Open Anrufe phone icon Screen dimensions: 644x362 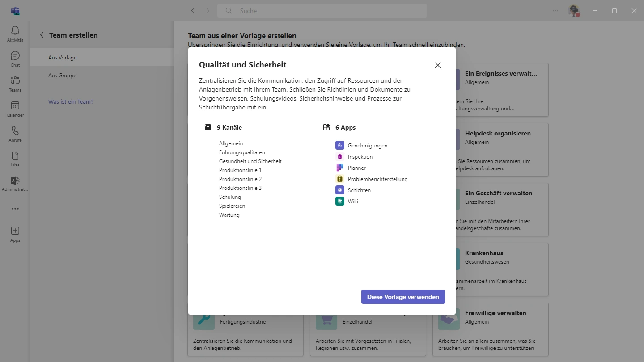coord(15,134)
